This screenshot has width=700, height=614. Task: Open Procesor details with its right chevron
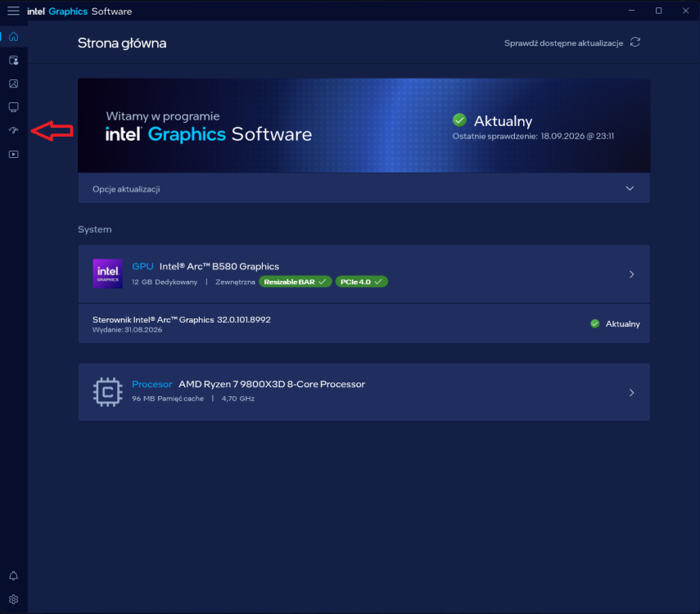click(x=631, y=392)
